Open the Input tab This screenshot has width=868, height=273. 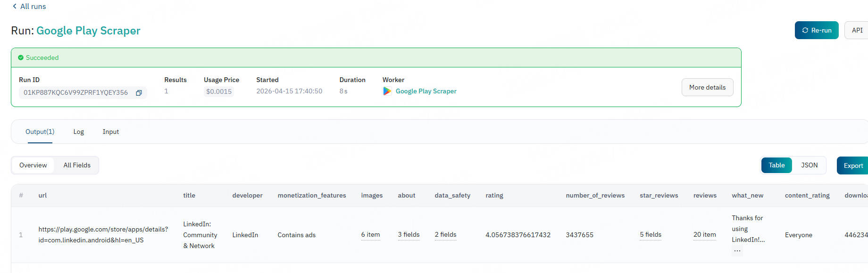[x=110, y=132]
